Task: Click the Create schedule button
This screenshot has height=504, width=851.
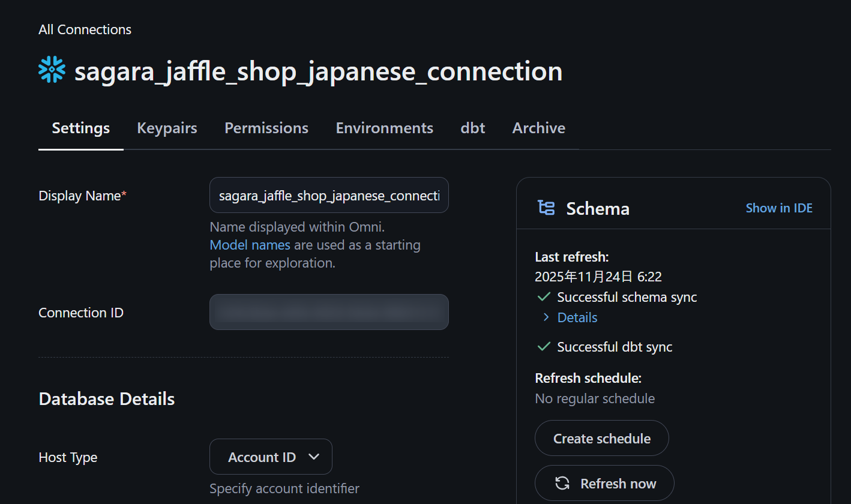Action: click(x=601, y=439)
